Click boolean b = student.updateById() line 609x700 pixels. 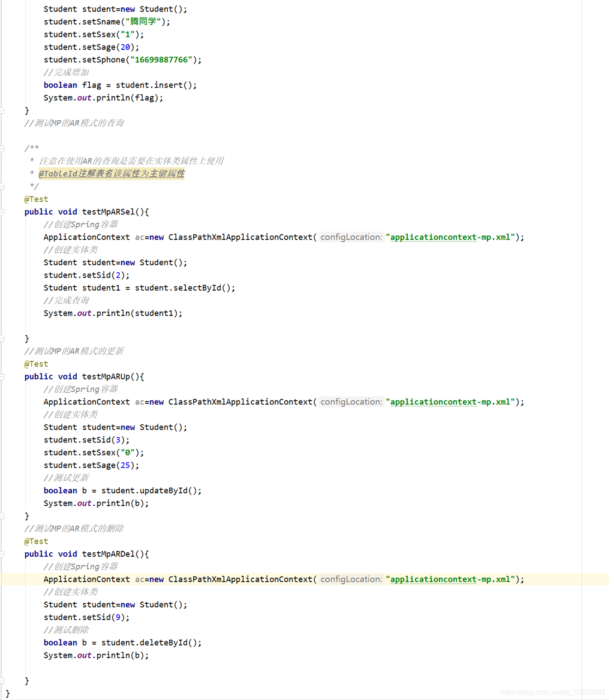tap(122, 491)
